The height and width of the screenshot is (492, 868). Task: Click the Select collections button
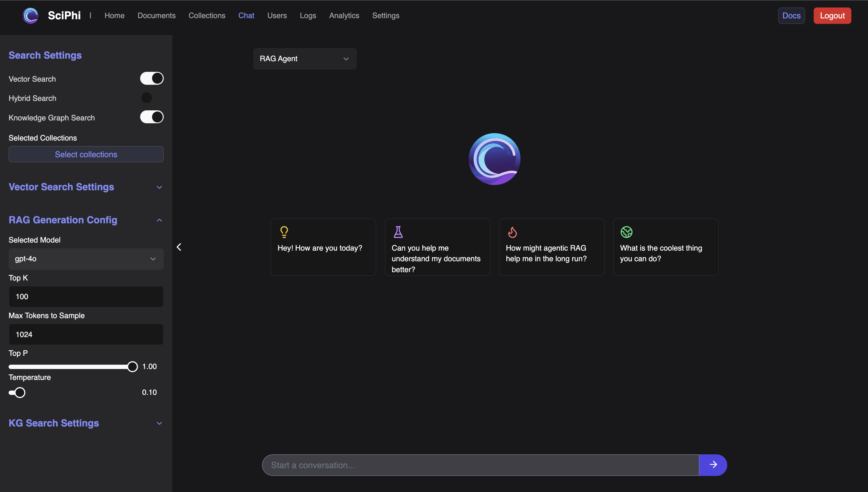click(x=86, y=154)
